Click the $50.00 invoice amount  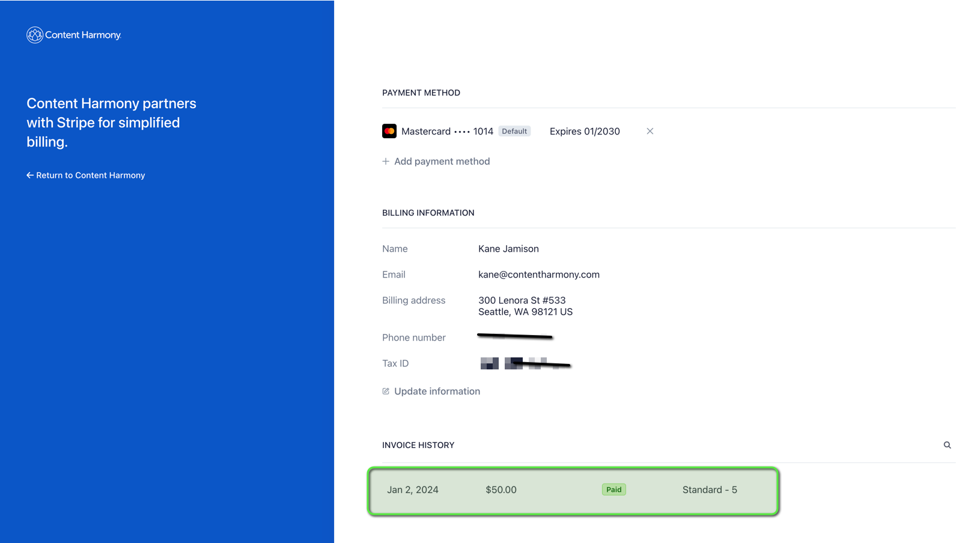(501, 490)
